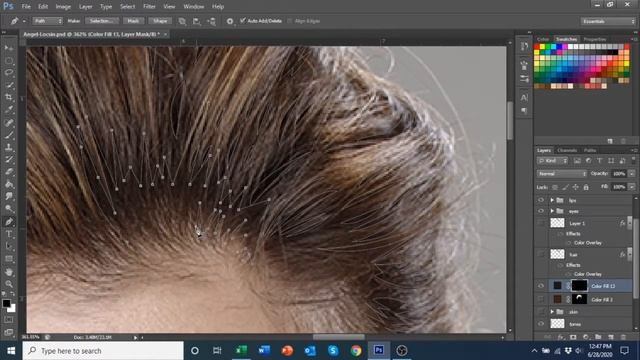Screen dimensions: 640x360
Task: Click the Shape button
Action: click(160, 21)
